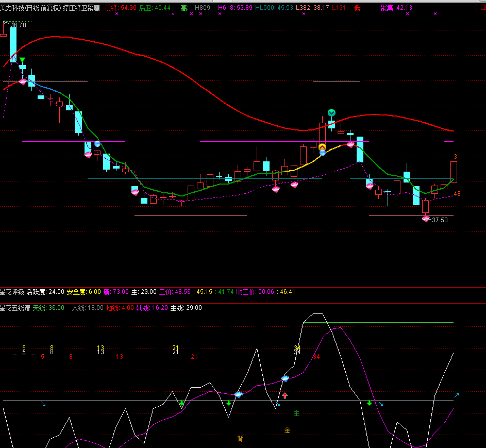
Task: Click the rightmost green down-arrow in the lower panel
Action: pos(369,403)
